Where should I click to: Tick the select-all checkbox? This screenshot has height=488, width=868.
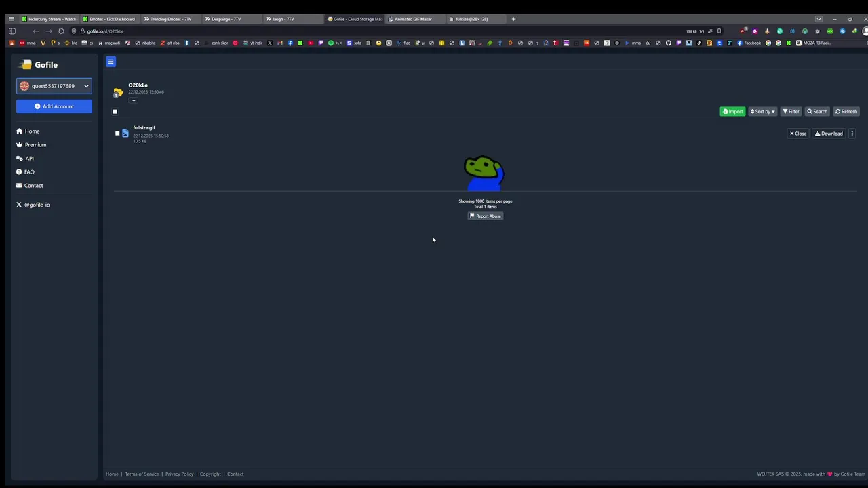pyautogui.click(x=115, y=112)
